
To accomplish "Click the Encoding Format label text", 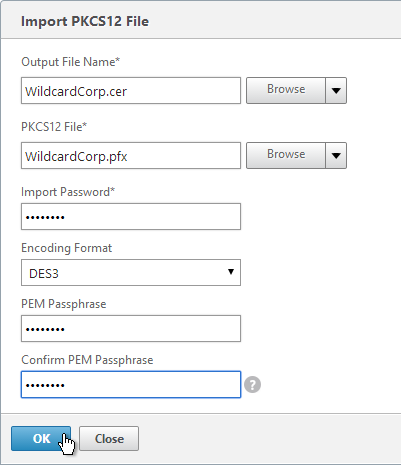I will [x=67, y=248].
